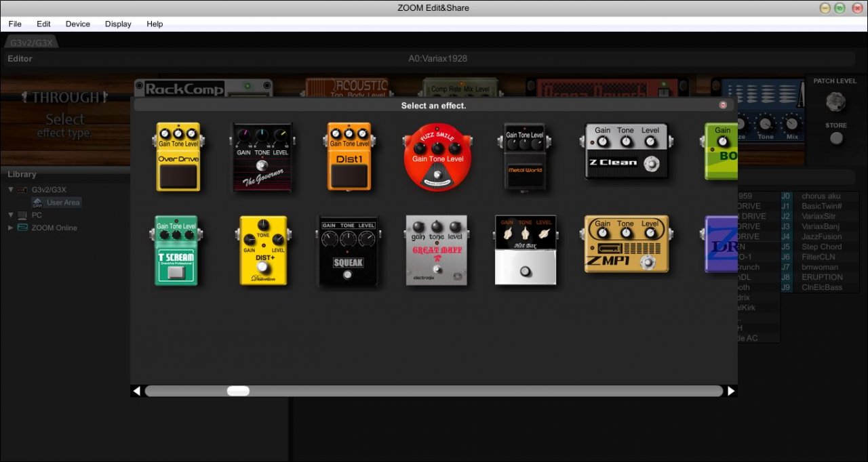Open the Edit menu
This screenshot has width=868, height=462.
(43, 24)
